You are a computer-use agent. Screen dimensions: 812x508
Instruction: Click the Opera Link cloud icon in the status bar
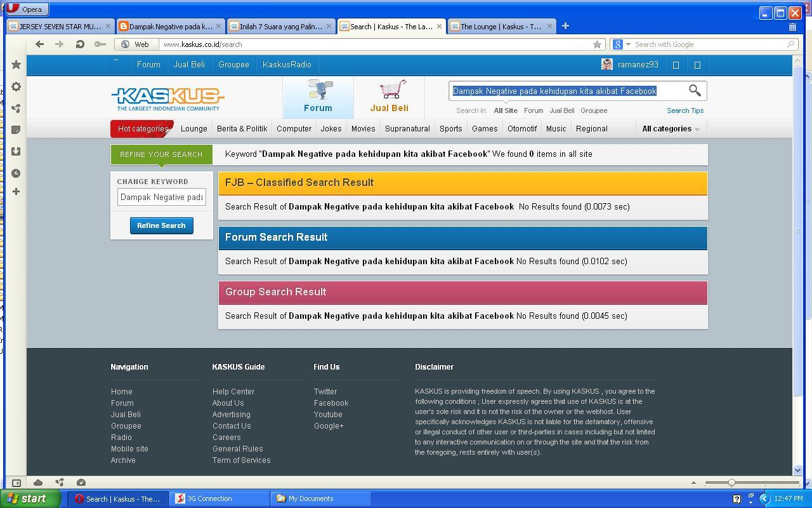(x=38, y=483)
